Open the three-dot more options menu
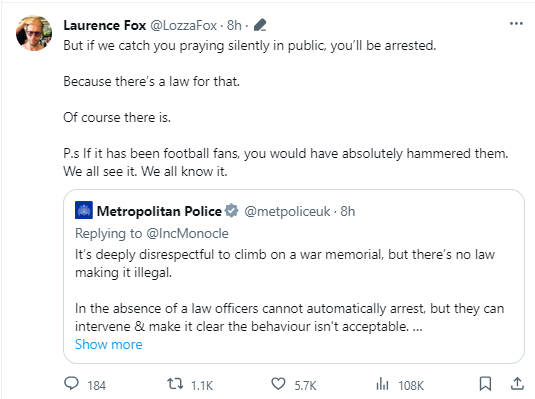Viewport: 535px width, 399px height. (516, 24)
